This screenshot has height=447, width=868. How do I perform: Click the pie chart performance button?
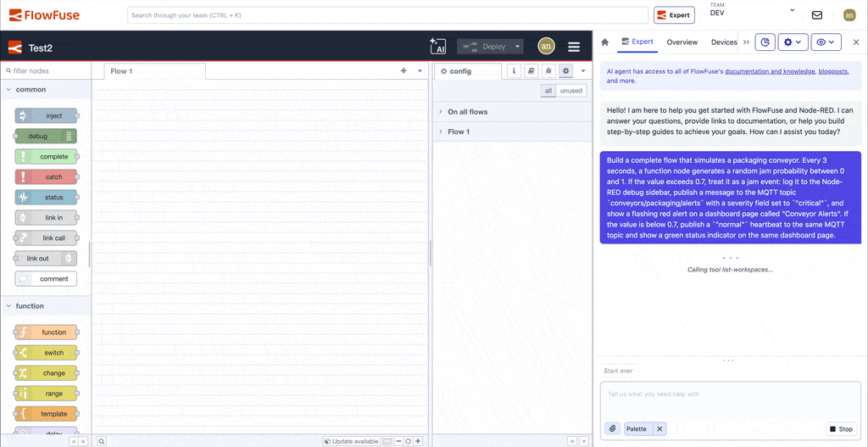(x=765, y=42)
